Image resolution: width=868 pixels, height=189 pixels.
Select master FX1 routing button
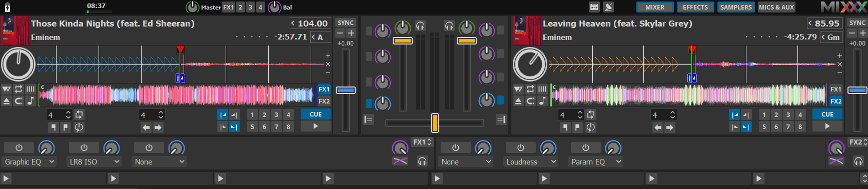(x=229, y=7)
